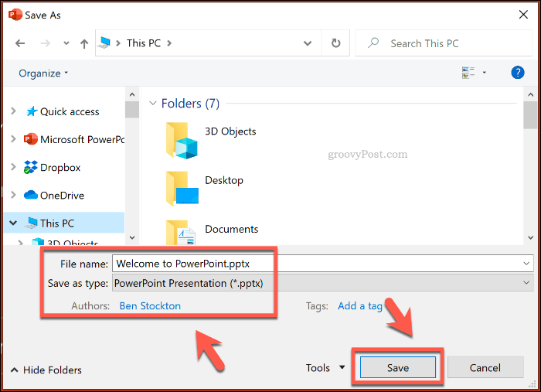Select This PC in the navigation pane
The height and width of the screenshot is (392, 541).
pos(57,223)
